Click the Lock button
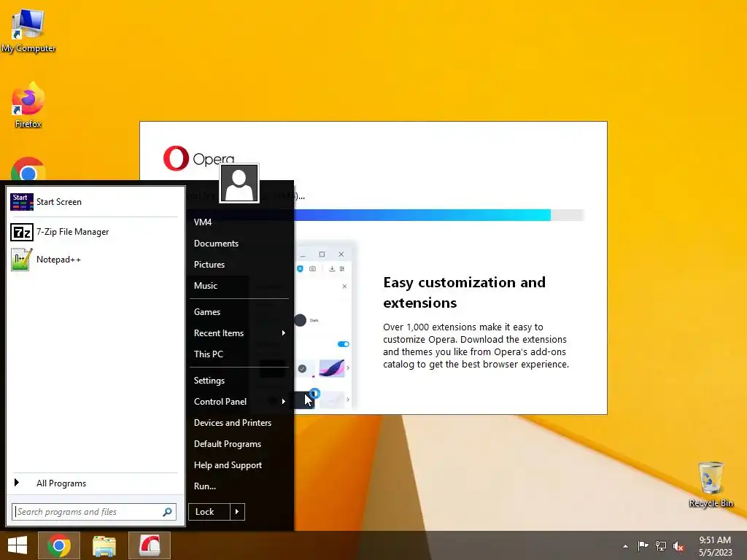747x560 pixels. (209, 512)
